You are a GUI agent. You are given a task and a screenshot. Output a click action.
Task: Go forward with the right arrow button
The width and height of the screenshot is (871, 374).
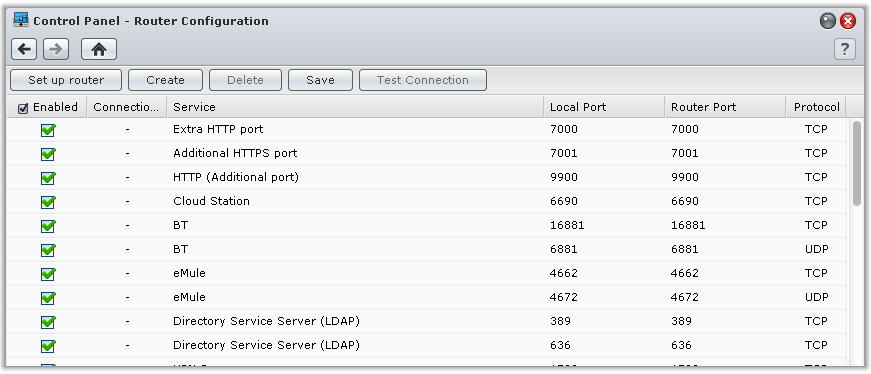56,49
